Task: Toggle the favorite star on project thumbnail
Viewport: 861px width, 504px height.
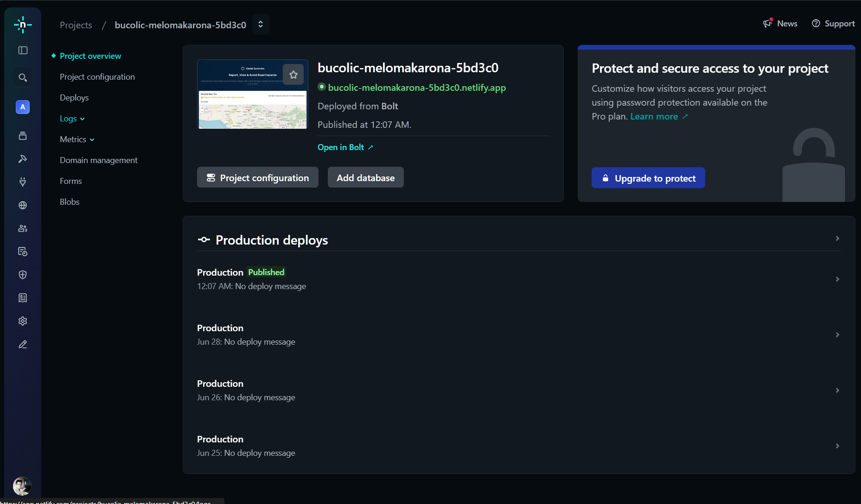Action: pyautogui.click(x=293, y=74)
